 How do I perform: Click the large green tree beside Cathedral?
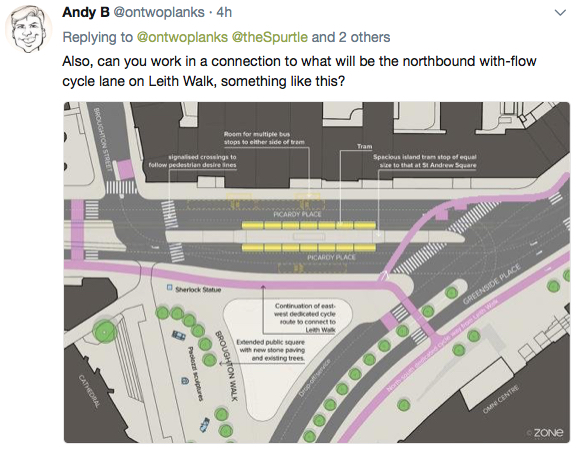tap(104, 330)
